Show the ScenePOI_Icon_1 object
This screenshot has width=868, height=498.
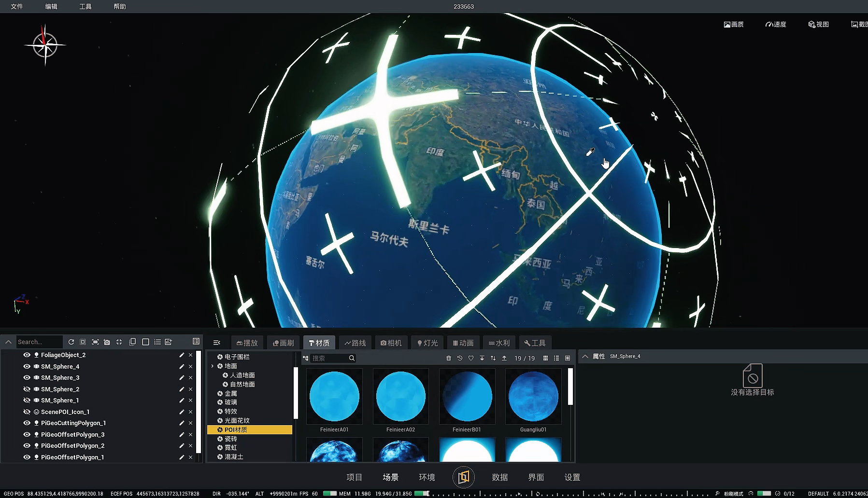[27, 412]
